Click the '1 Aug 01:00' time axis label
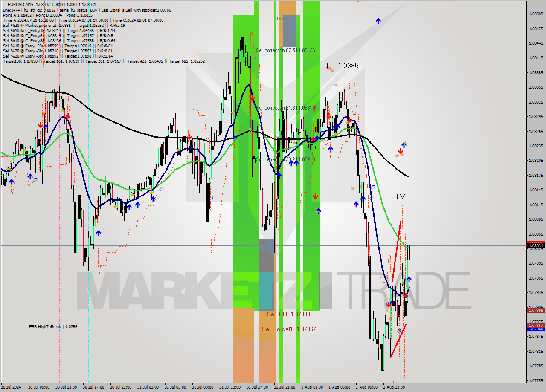546x392 pixels. tap(312, 387)
